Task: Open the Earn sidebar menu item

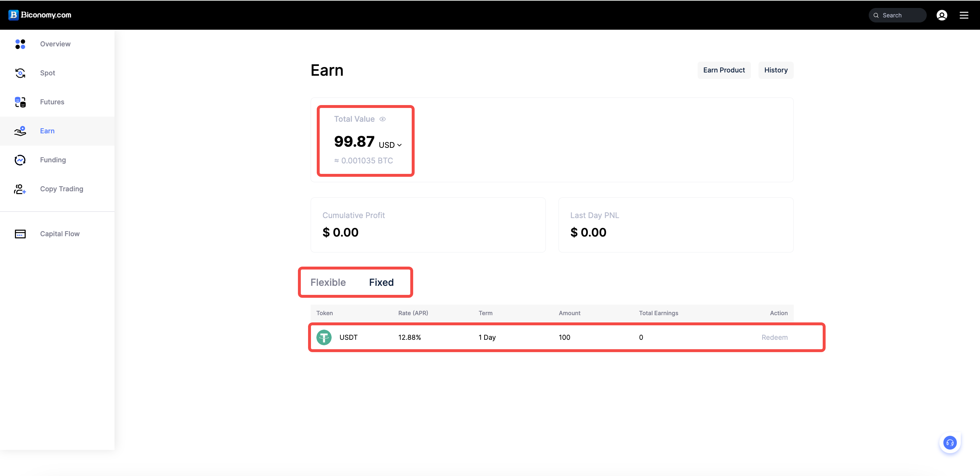Action: point(47,131)
